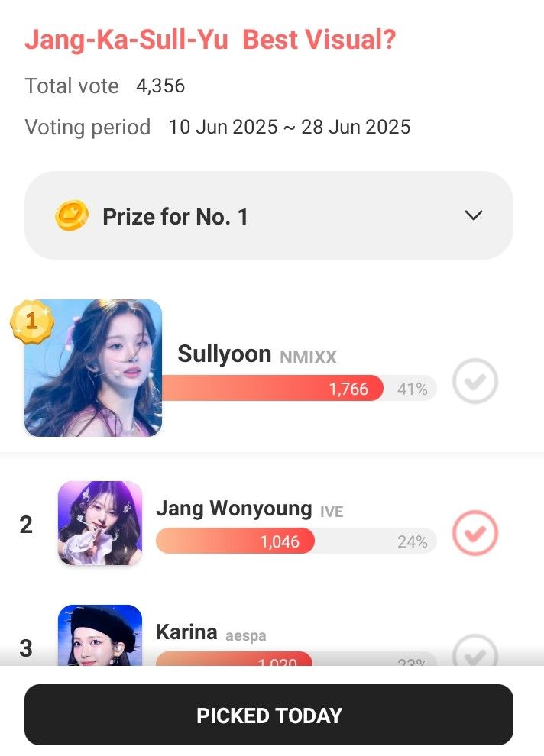Click the IVE group tag
The height and width of the screenshot is (756, 544).
click(x=332, y=511)
